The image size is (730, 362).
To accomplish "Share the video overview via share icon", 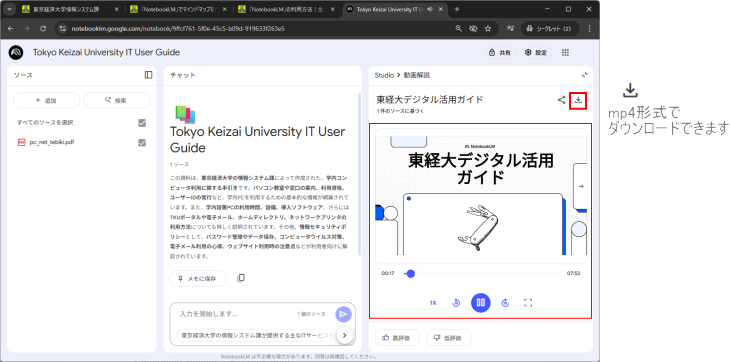I will click(x=561, y=100).
